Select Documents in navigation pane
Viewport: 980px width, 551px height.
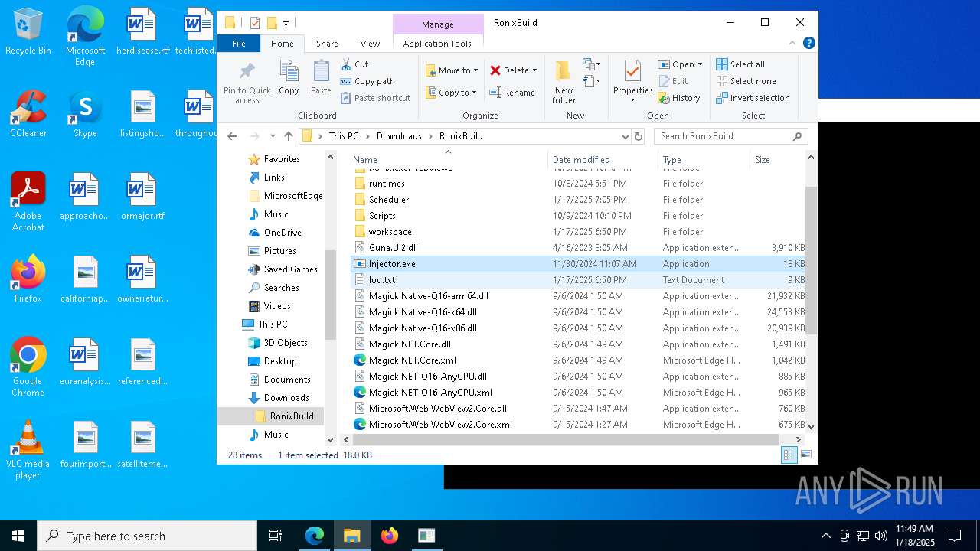click(287, 380)
